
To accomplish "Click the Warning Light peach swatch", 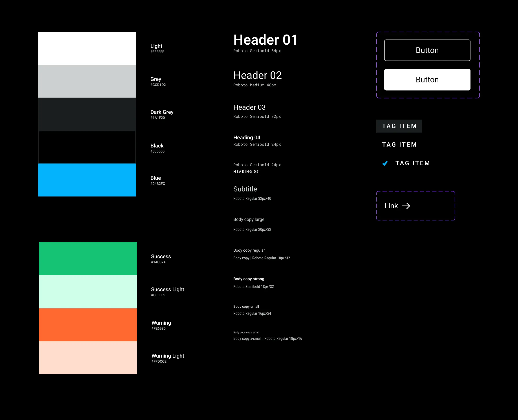I will (x=88, y=358).
